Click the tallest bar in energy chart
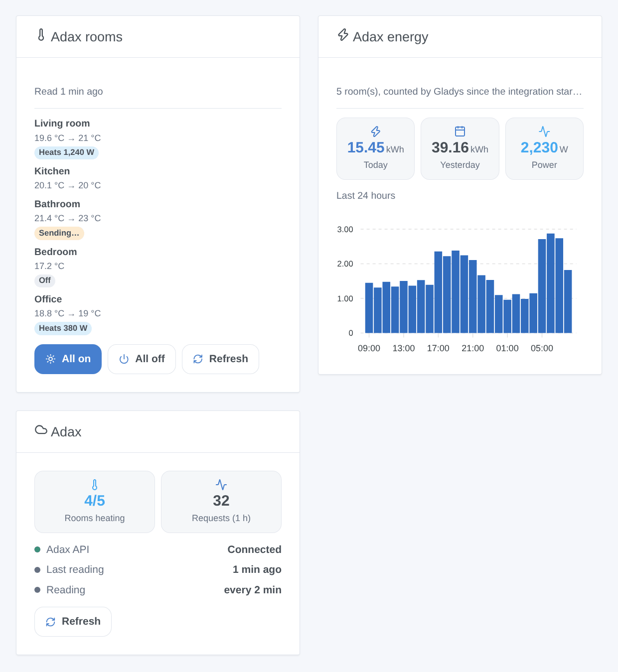The image size is (618, 672). click(551, 283)
